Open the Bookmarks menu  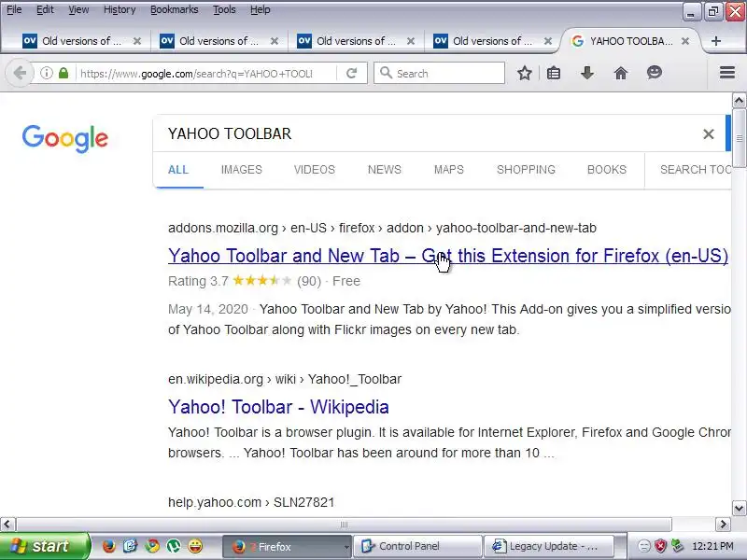tap(174, 9)
